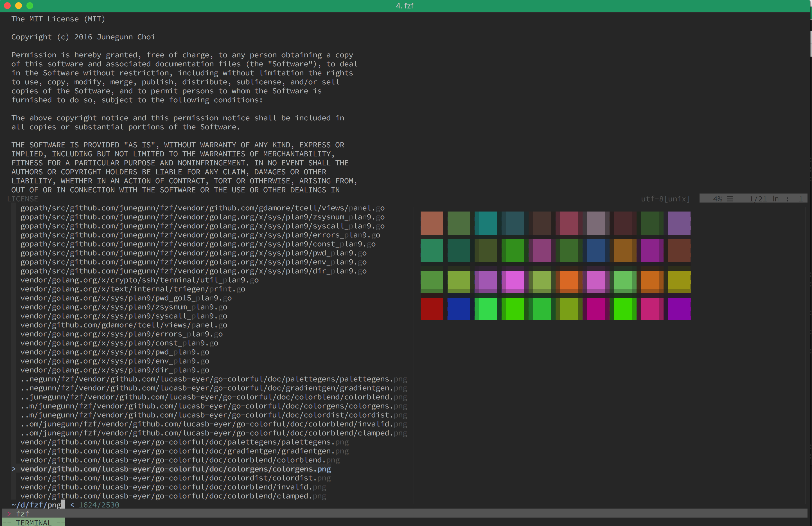Image resolution: width=812 pixels, height=526 pixels.
Task: Expand the TERMINAL mode indicator
Action: [x=33, y=523]
